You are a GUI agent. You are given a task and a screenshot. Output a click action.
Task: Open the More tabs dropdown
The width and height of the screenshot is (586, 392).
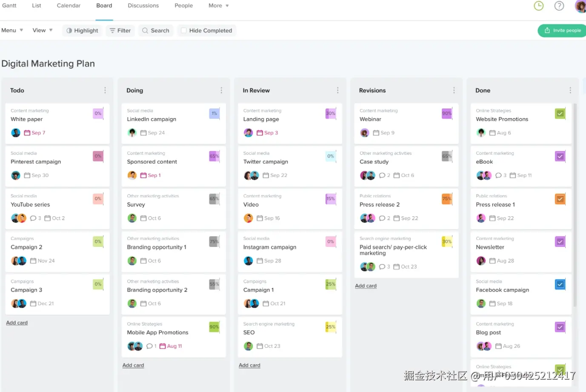click(219, 6)
